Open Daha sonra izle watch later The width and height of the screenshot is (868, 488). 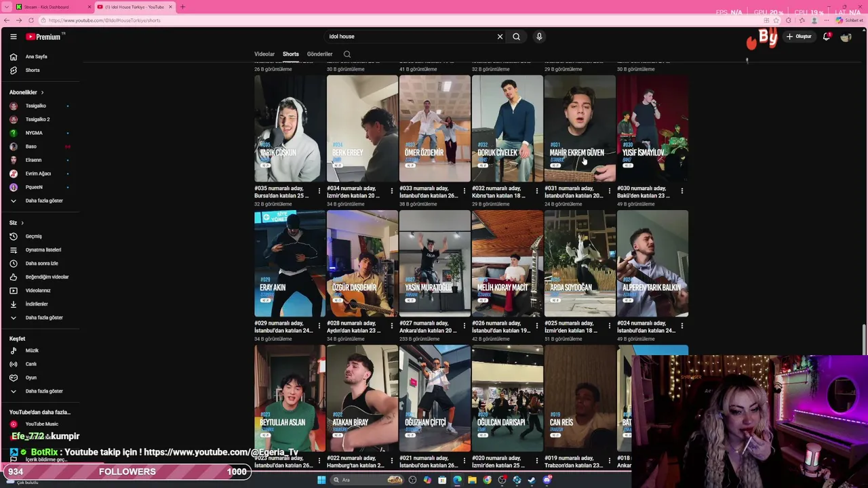point(41,264)
